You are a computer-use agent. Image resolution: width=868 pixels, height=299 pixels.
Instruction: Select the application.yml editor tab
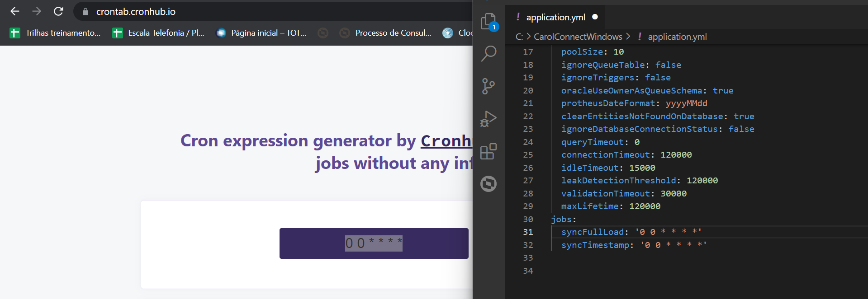point(555,17)
